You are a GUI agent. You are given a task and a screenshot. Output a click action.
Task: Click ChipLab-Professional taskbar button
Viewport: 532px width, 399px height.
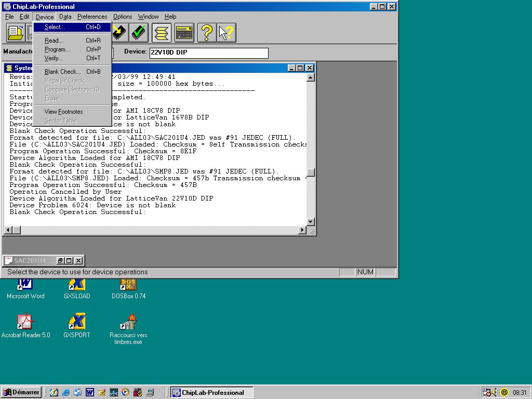(x=212, y=393)
